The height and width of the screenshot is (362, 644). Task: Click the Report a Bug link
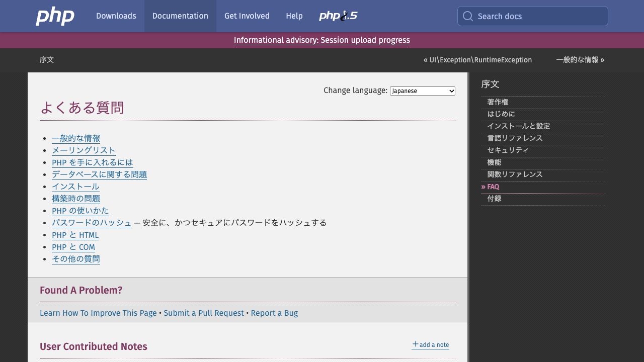tap(274, 313)
